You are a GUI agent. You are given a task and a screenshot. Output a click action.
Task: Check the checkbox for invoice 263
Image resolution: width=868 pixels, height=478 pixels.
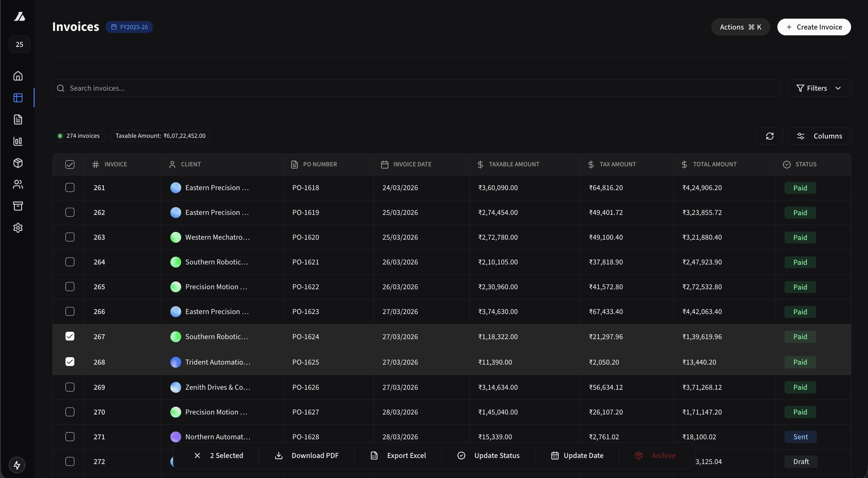click(70, 237)
